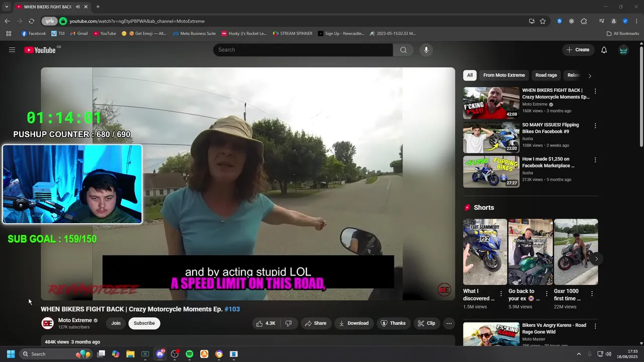Viewport: 644px width, 362px height.
Task: Select 'Road rage' filter chip
Action: click(546, 75)
